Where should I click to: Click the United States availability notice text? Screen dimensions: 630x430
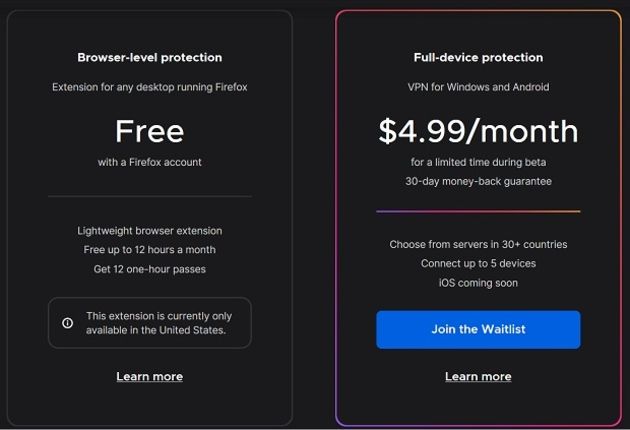[159, 323]
